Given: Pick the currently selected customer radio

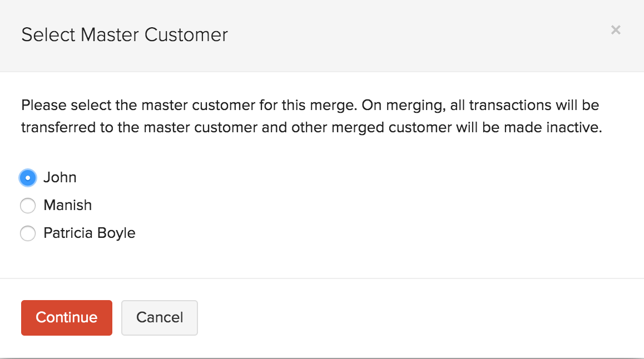Looking at the screenshot, I should pyautogui.click(x=27, y=177).
